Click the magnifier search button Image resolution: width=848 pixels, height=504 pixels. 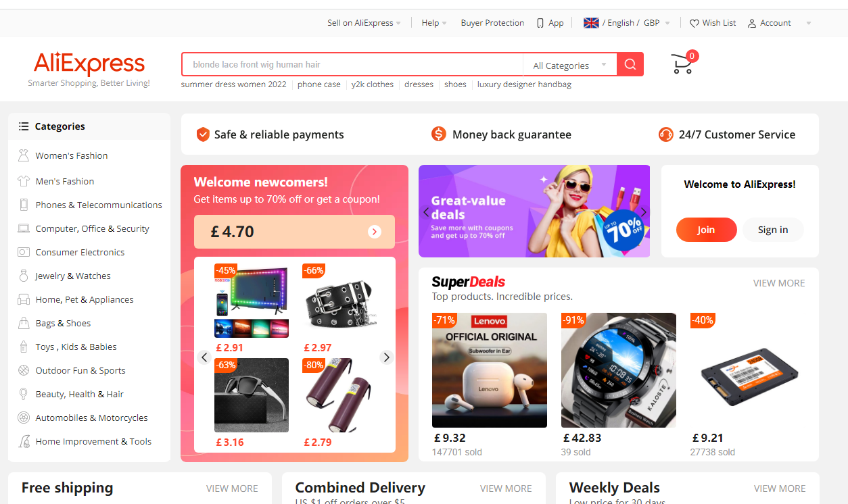coord(630,64)
